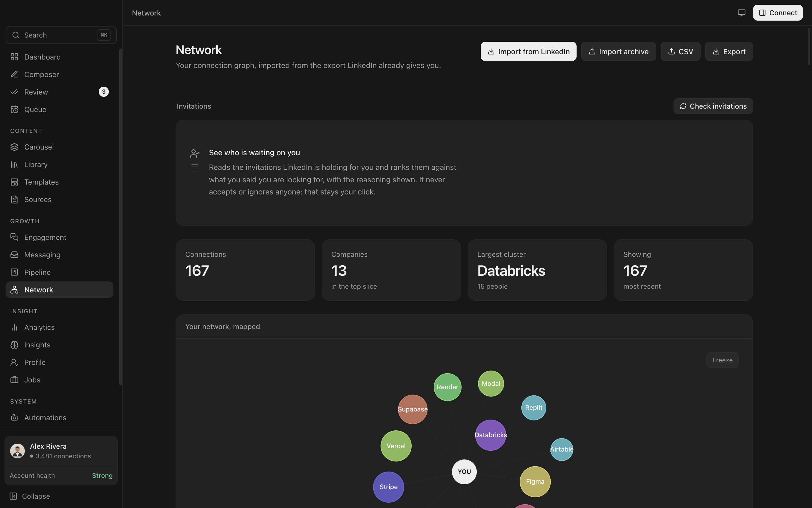
Task: Click the sidebar scrollbar
Action: pyautogui.click(x=120, y=217)
